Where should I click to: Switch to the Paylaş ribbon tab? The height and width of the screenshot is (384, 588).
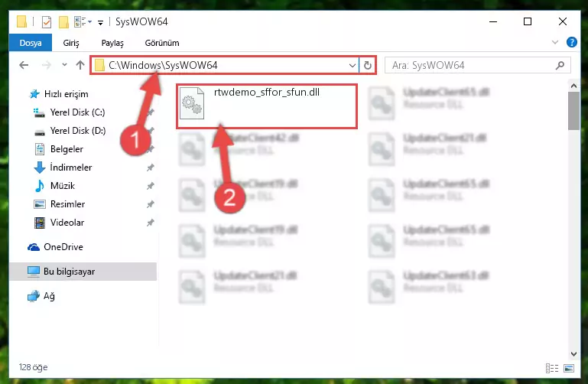click(112, 43)
